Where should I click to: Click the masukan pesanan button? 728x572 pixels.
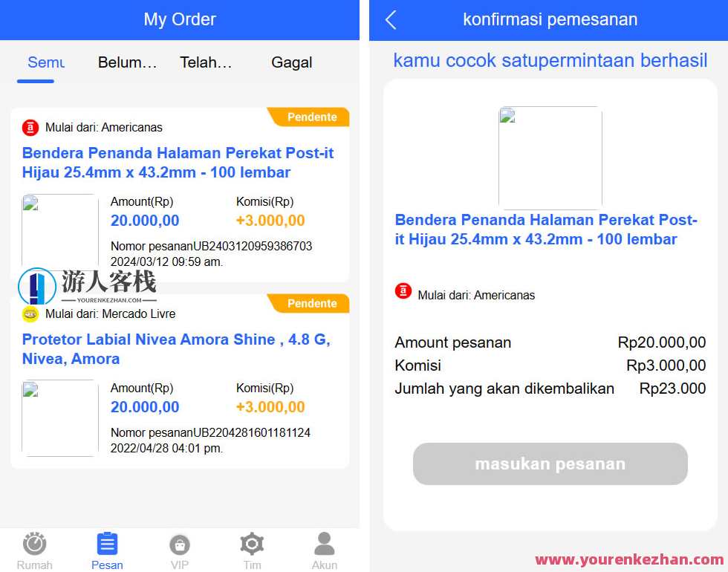coord(550,464)
